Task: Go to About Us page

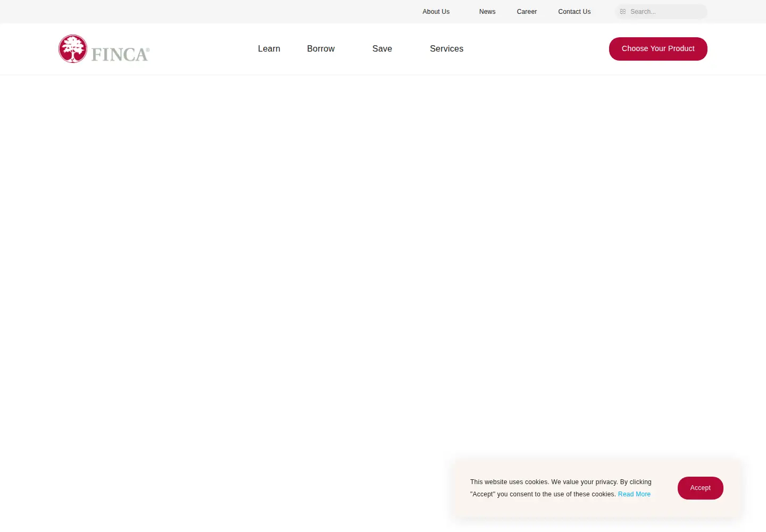Action: pos(436,12)
